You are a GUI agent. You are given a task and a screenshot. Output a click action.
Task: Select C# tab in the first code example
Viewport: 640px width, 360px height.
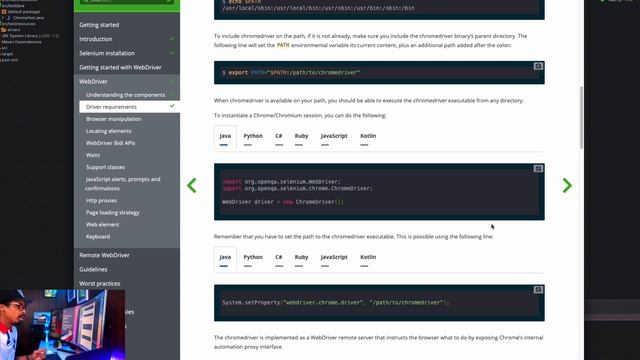coord(279,137)
